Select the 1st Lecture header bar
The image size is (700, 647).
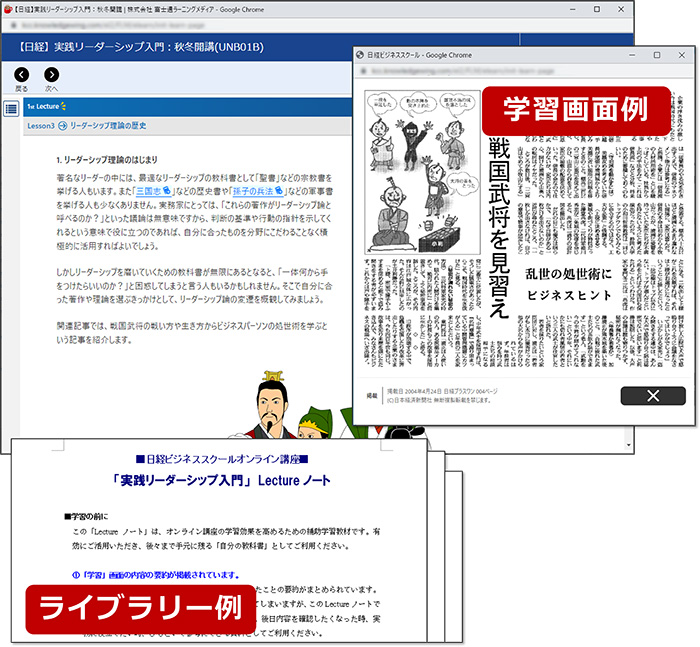point(188,107)
